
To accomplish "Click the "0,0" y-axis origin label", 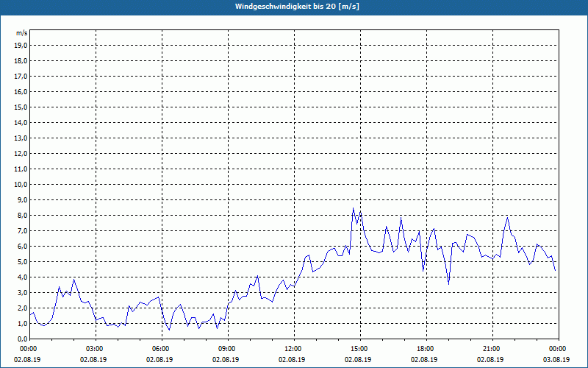I will pos(23,339).
